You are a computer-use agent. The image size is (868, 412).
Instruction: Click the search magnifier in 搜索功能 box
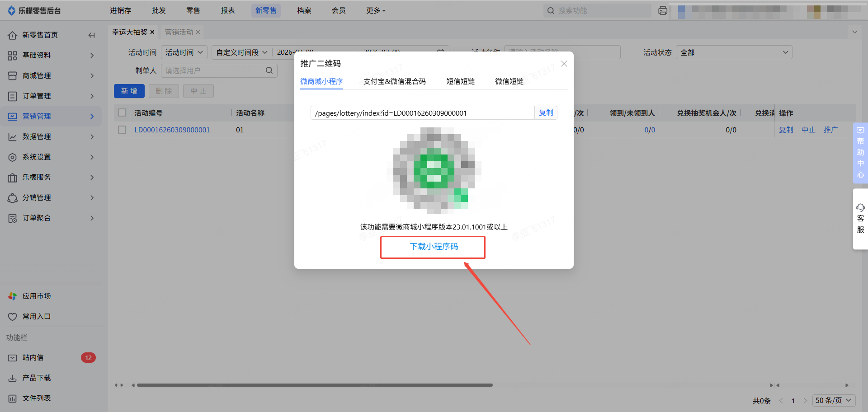[x=551, y=10]
